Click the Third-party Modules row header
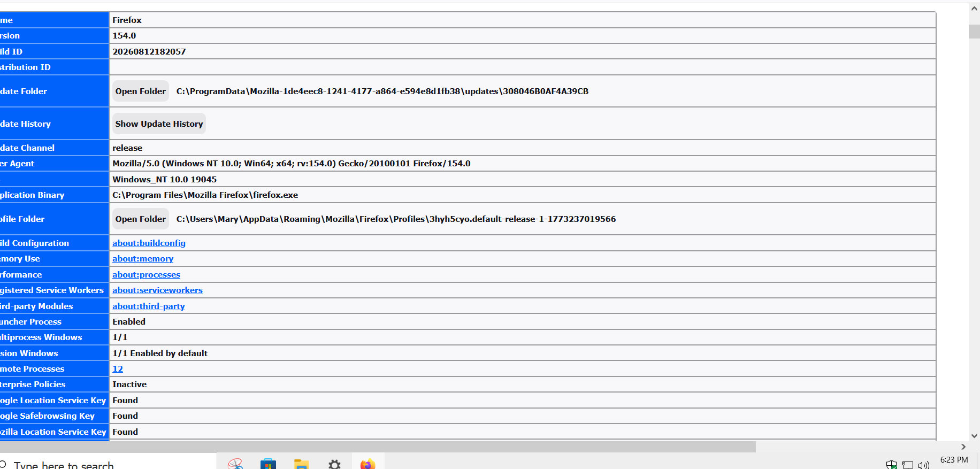Image resolution: width=980 pixels, height=469 pixels. coord(54,306)
